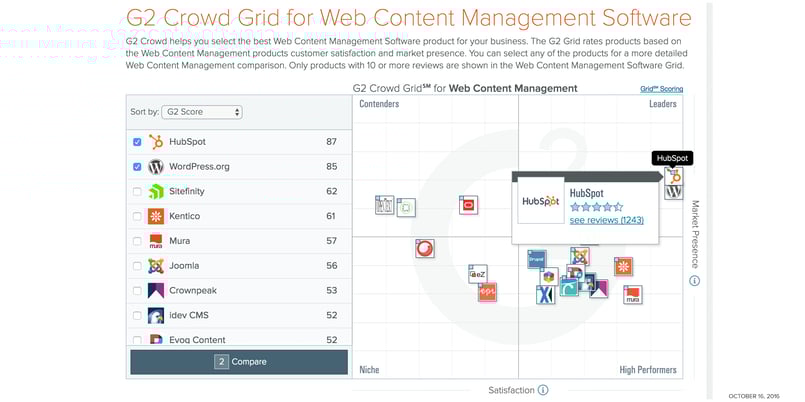This screenshot has height=402, width=805.
Task: Uncheck the WordPress.org checkbox
Action: (137, 167)
